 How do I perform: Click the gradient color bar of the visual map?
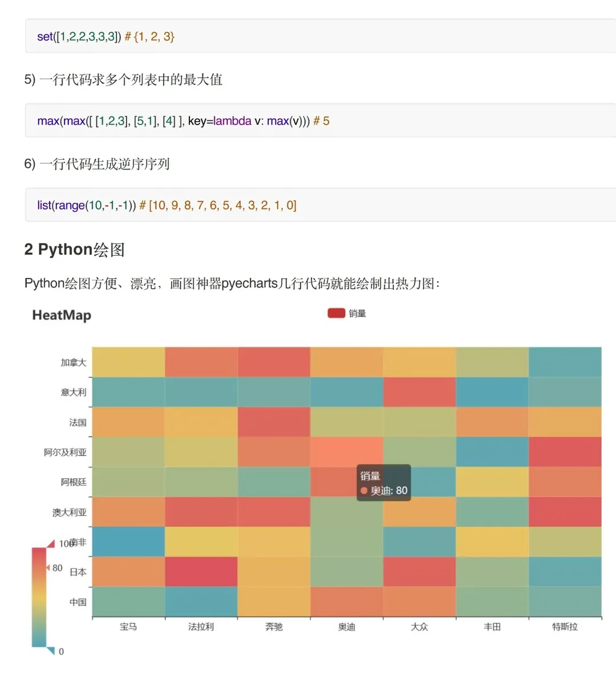tap(39, 597)
